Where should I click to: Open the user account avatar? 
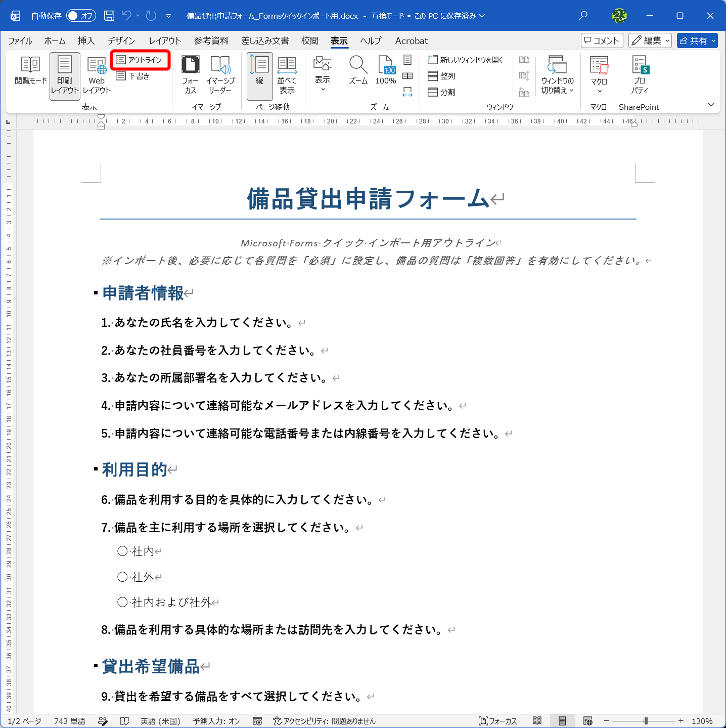click(619, 16)
